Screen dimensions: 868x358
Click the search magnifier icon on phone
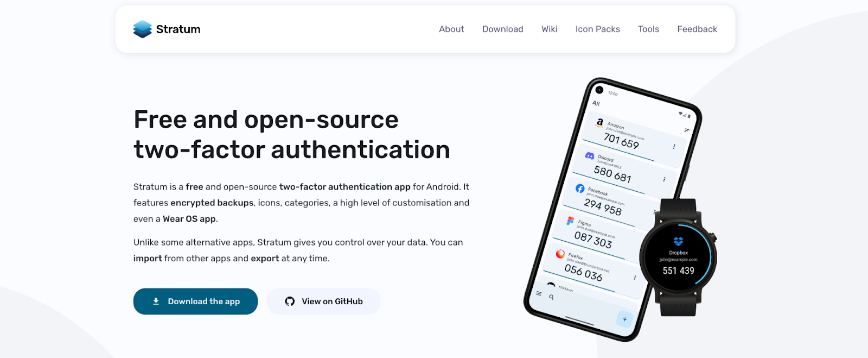click(x=552, y=297)
